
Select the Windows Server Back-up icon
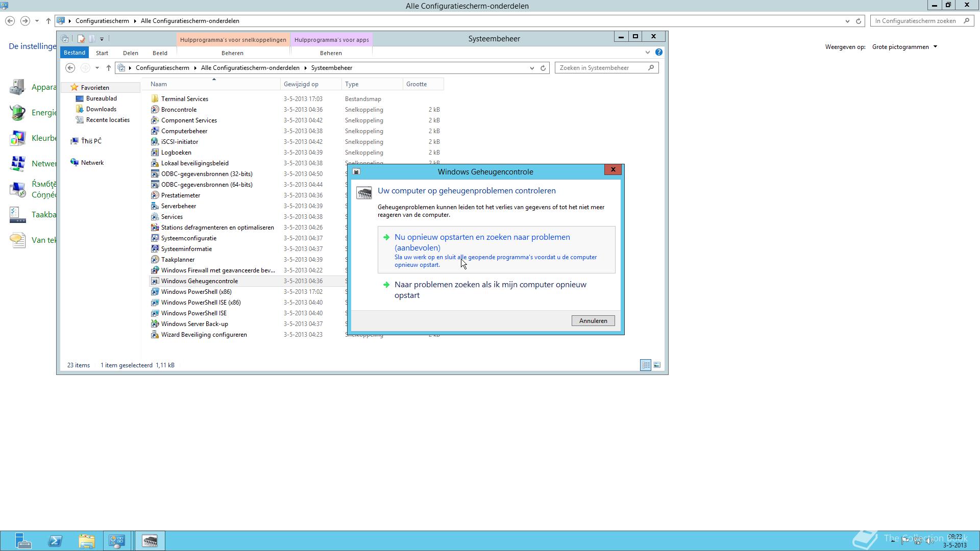155,324
